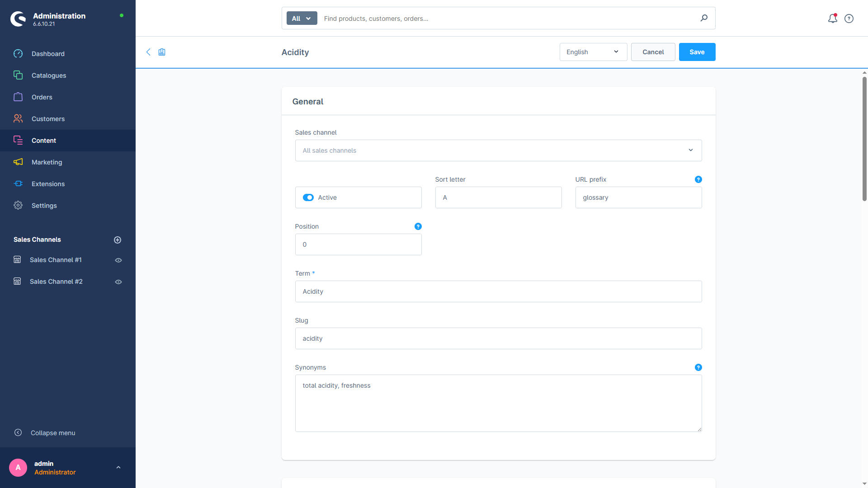Viewport: 868px width, 488px height.
Task: Click into the Slug field
Action: tap(498, 338)
